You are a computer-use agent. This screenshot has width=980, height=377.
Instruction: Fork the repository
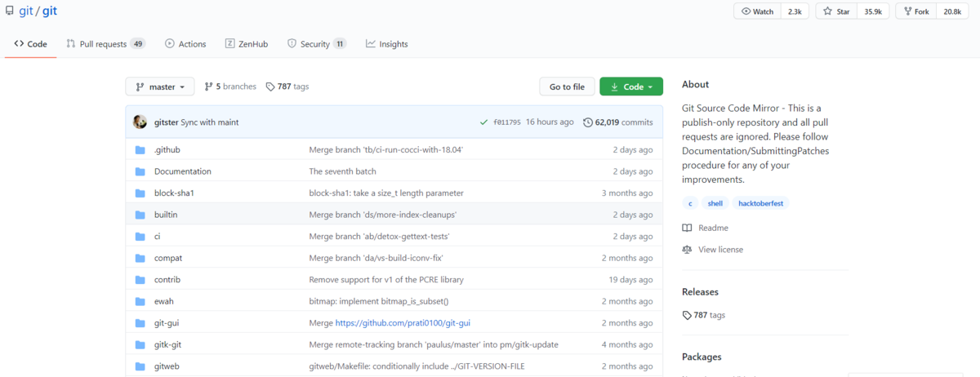click(x=916, y=11)
